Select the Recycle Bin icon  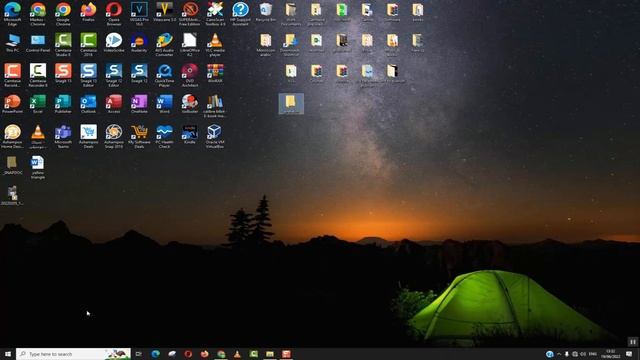tap(266, 11)
